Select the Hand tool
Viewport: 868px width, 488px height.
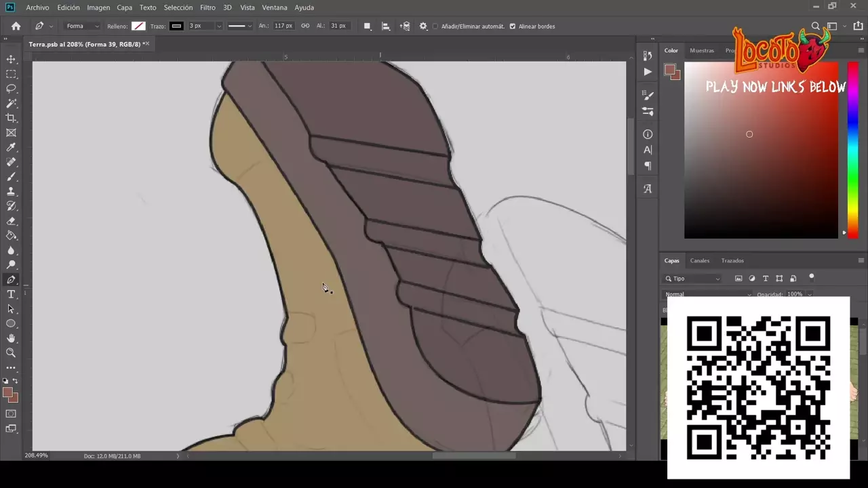[11, 338]
